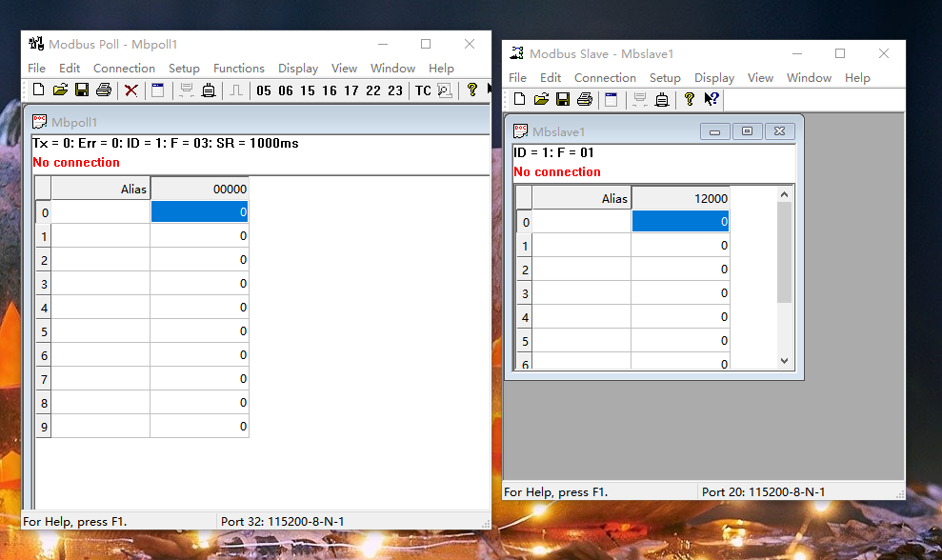The height and width of the screenshot is (560, 942).
Task: Minimize the Mbslave1 child window
Action: (715, 131)
